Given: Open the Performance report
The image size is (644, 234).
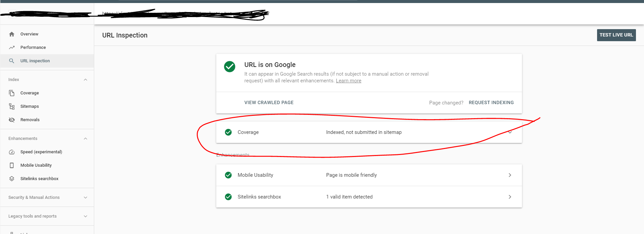Looking at the screenshot, I should point(47,48).
